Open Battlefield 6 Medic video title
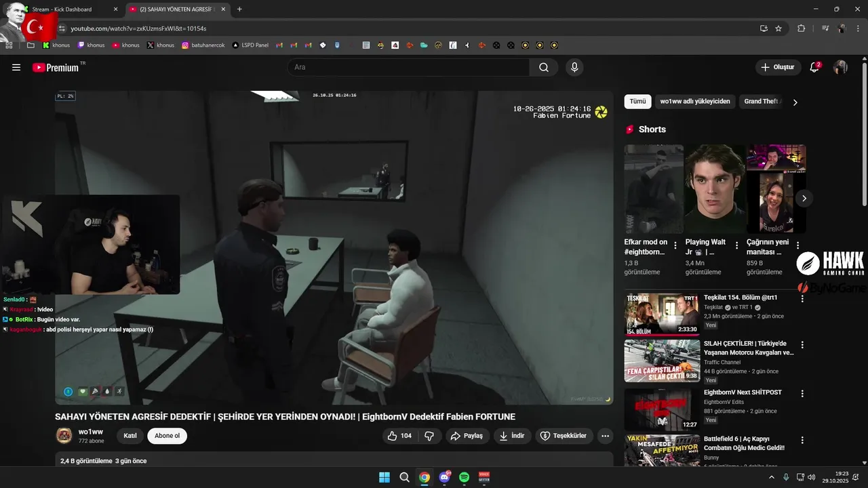 (x=744, y=443)
